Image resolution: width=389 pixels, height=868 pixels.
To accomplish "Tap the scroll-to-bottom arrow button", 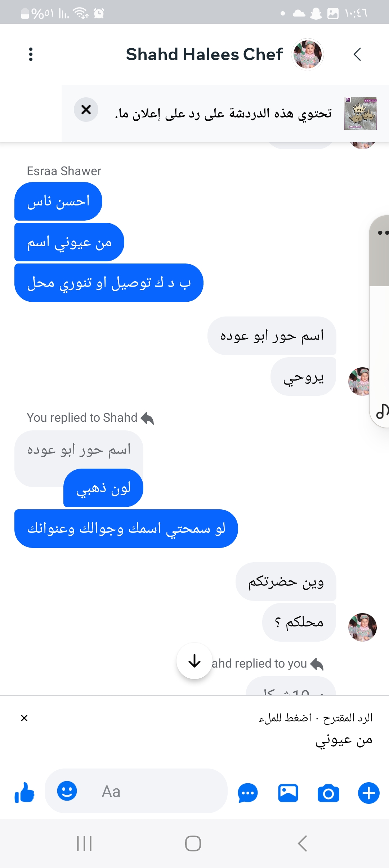I will click(x=194, y=661).
